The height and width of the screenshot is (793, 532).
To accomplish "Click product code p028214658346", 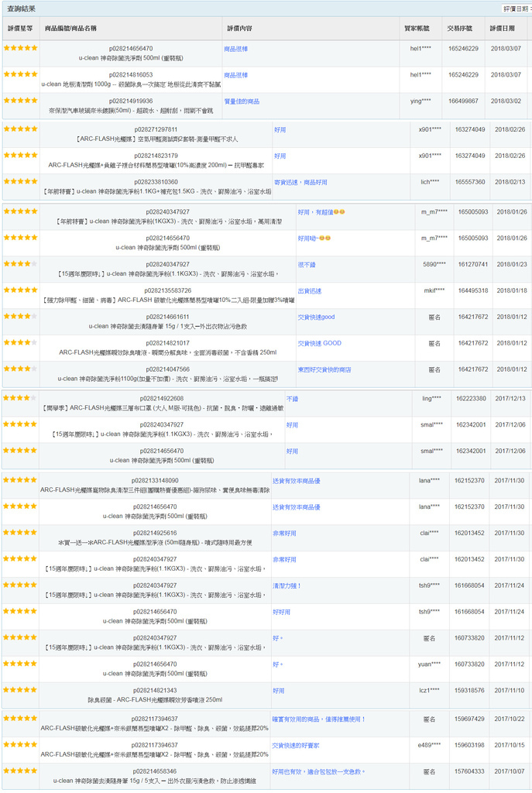I will pos(155,771).
